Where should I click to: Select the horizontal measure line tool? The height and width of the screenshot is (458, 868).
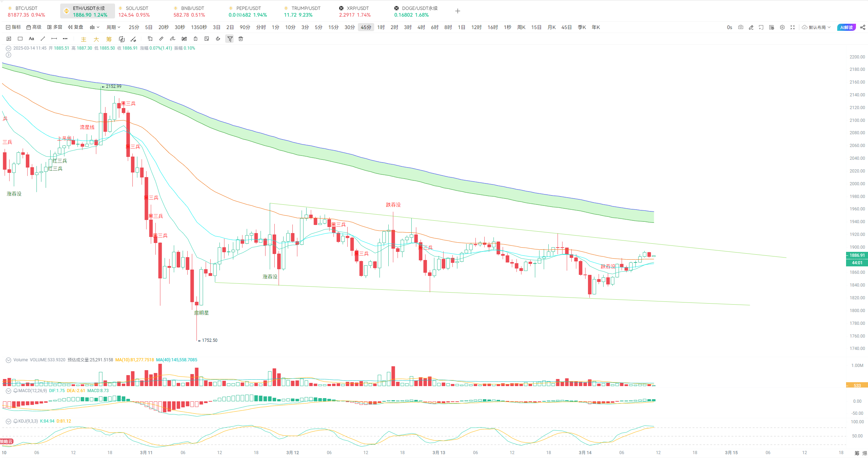point(54,39)
